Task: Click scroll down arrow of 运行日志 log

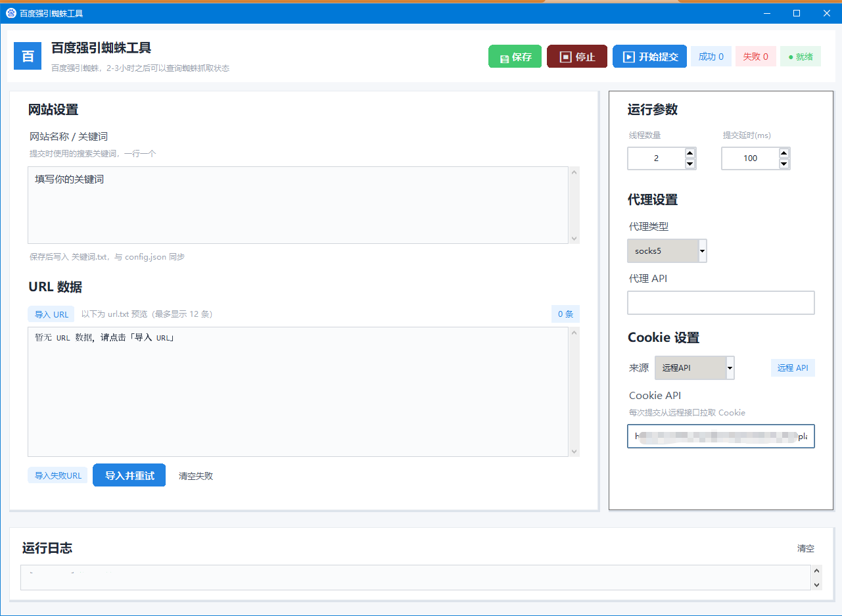Action: (x=817, y=584)
